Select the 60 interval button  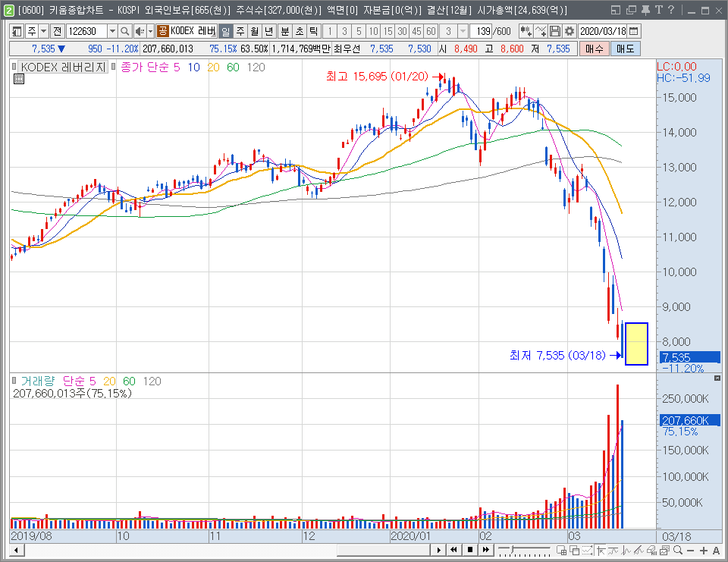pyautogui.click(x=431, y=31)
